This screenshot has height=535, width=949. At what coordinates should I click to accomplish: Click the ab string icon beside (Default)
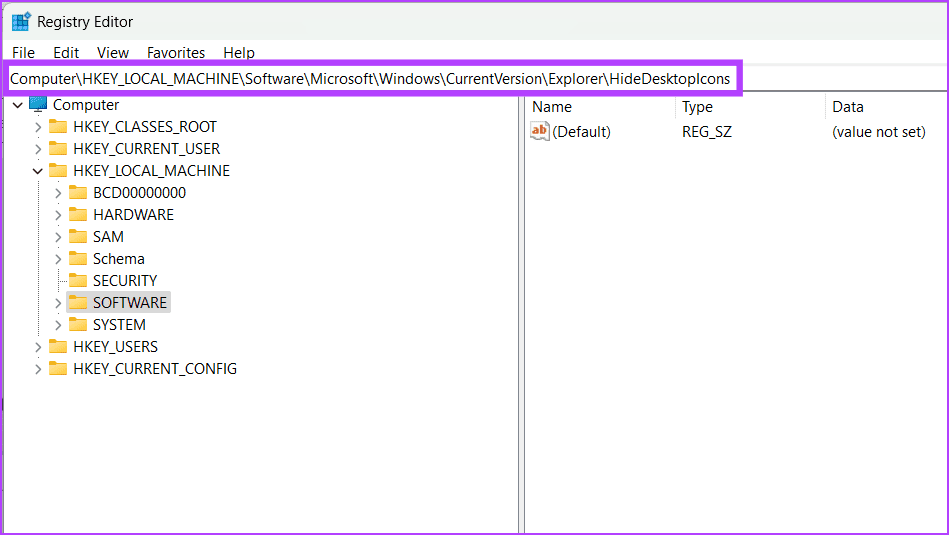539,131
